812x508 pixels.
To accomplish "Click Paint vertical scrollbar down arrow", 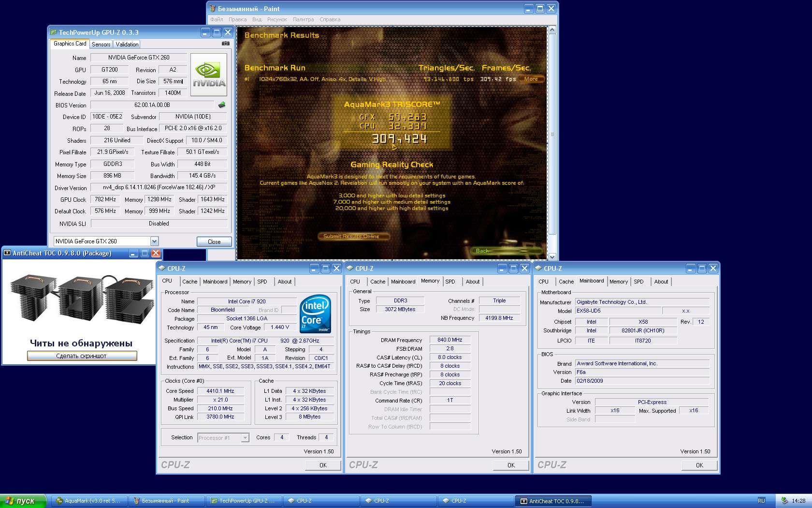I will coord(552,257).
